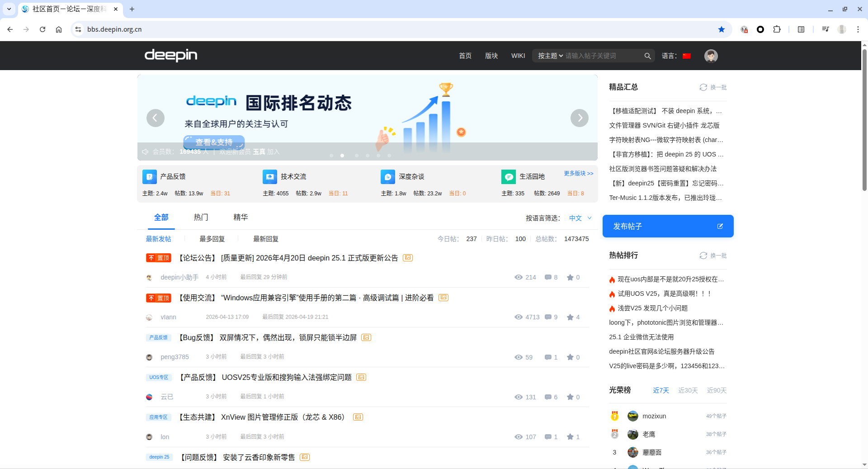Open WIKI in the navigation bar
Image resolution: width=868 pixels, height=469 pixels.
click(518, 56)
